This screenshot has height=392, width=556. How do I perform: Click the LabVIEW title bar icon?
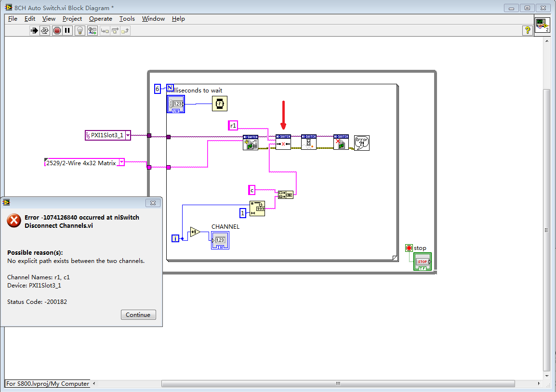tap(9, 7)
